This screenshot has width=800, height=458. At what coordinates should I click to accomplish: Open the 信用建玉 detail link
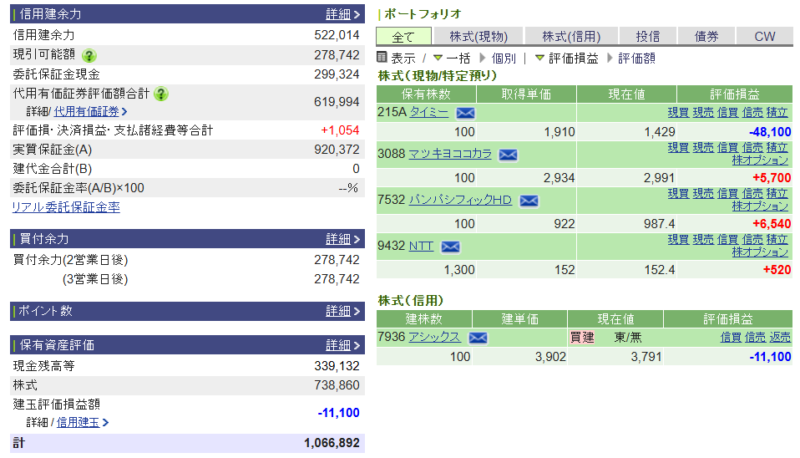point(78,422)
